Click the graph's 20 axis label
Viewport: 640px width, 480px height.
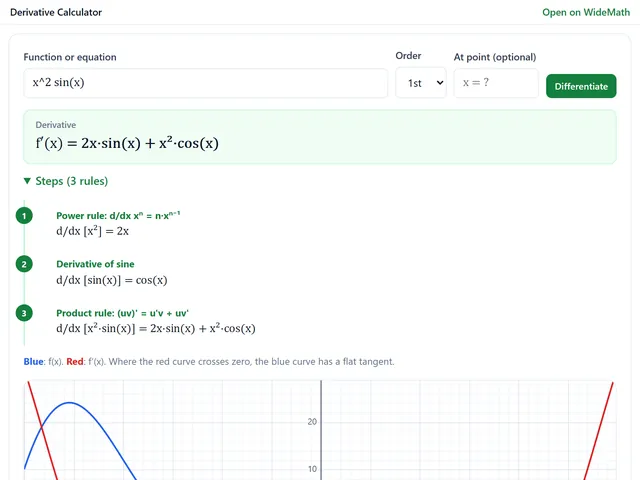point(312,422)
